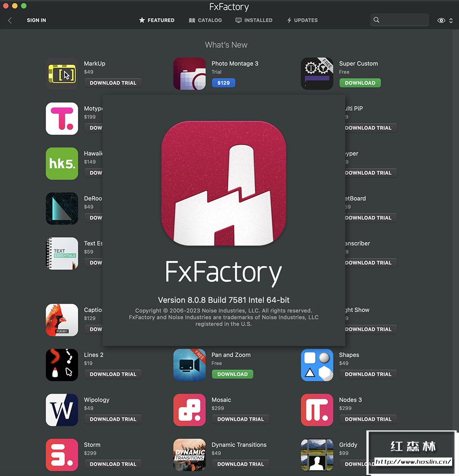Open the Caption cardinal bird icon
The image size is (459, 476).
click(x=62, y=320)
